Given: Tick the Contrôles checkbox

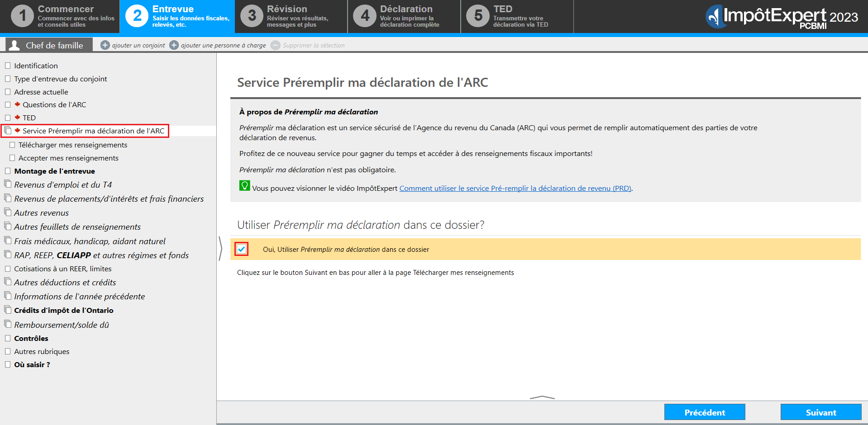Looking at the screenshot, I should pyautogui.click(x=8, y=338).
